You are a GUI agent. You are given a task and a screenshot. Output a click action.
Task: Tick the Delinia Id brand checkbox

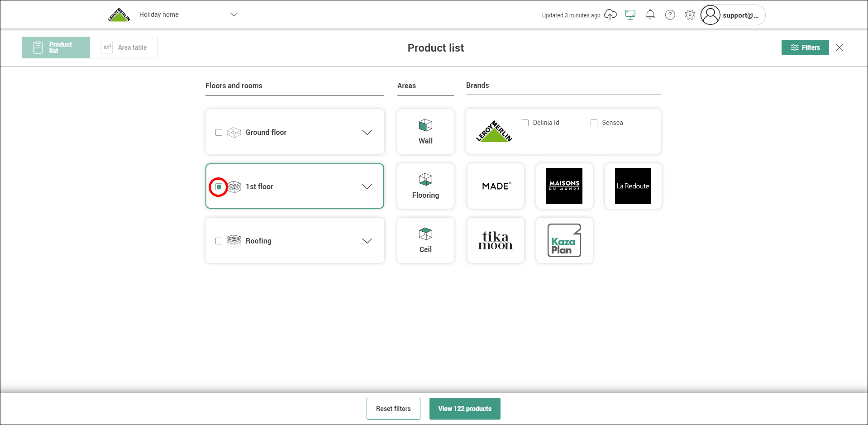click(x=525, y=123)
